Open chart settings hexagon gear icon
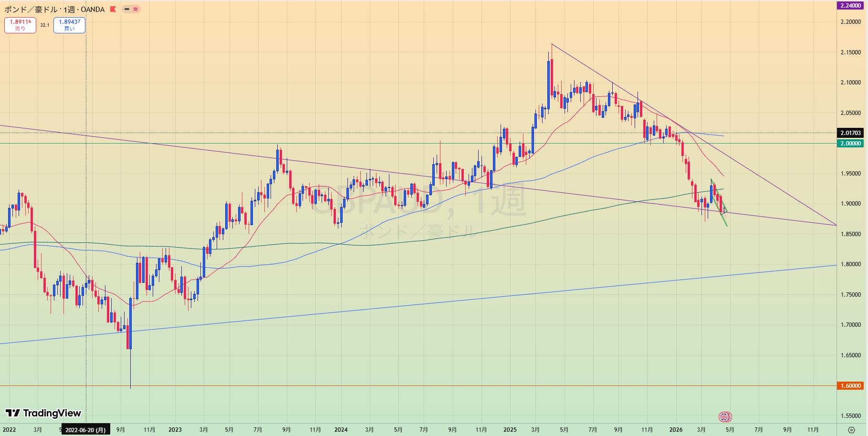 (x=851, y=430)
